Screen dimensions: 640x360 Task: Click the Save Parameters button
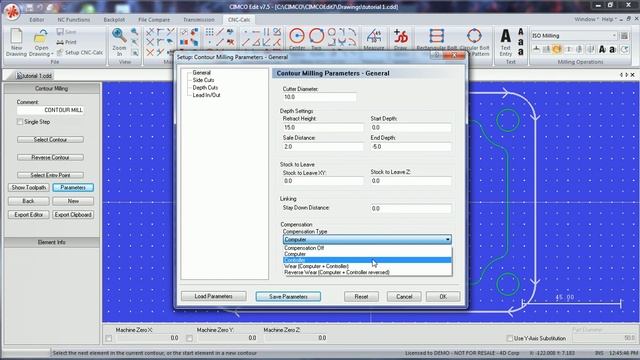tap(288, 297)
